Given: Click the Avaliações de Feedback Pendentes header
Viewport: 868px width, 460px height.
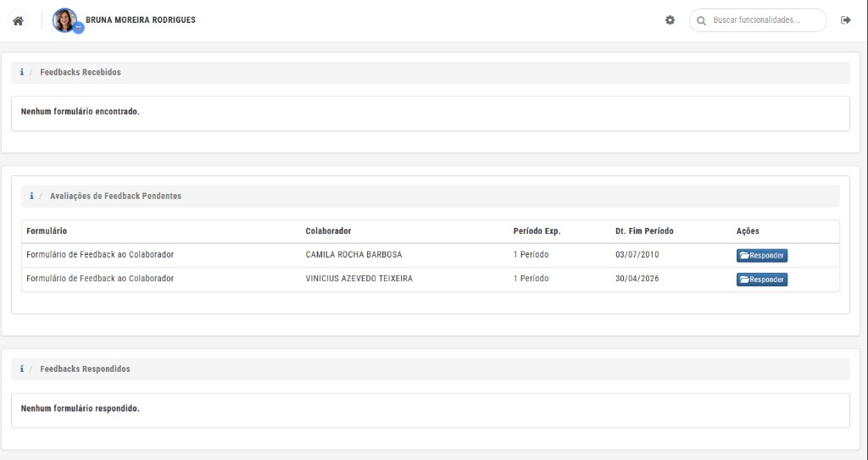Looking at the screenshot, I should (115, 196).
